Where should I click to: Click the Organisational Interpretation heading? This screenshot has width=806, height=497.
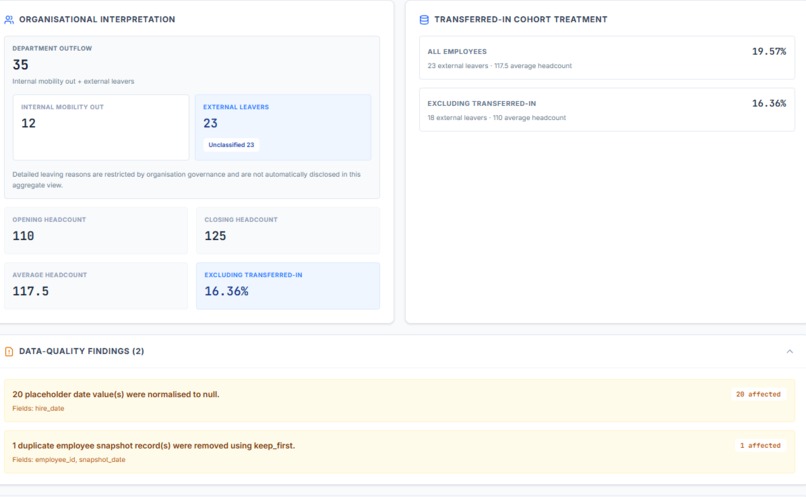coord(97,20)
